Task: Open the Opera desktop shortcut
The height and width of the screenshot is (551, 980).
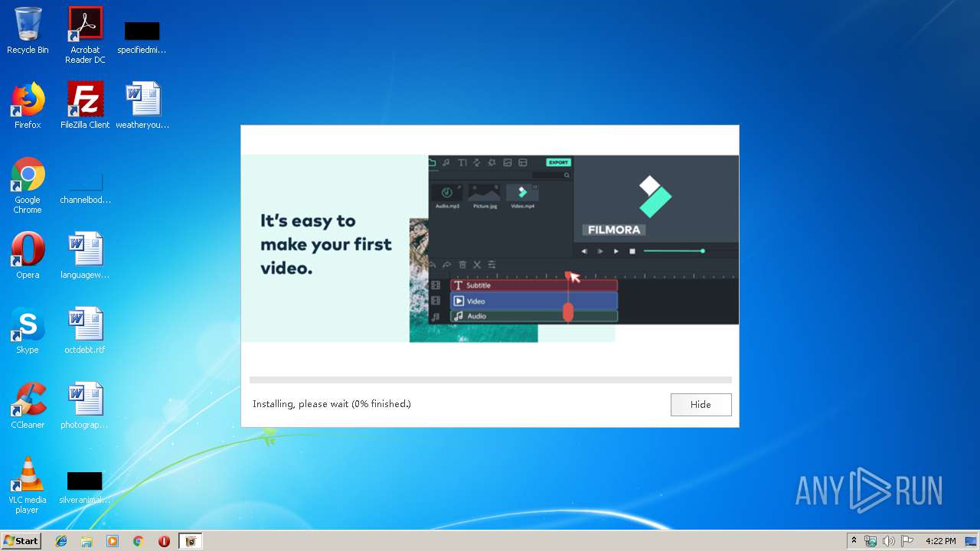Action: pos(28,256)
